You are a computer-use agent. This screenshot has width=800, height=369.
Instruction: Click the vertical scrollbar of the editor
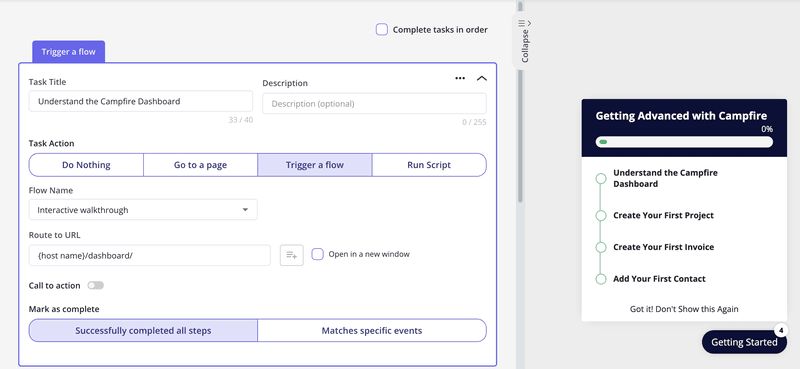(520, 102)
